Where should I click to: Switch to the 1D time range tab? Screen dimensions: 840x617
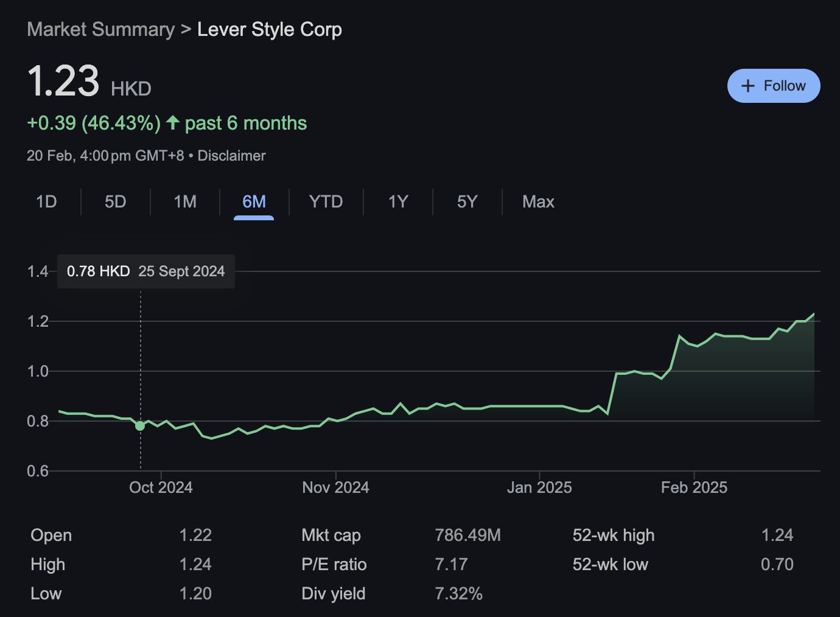[46, 201]
